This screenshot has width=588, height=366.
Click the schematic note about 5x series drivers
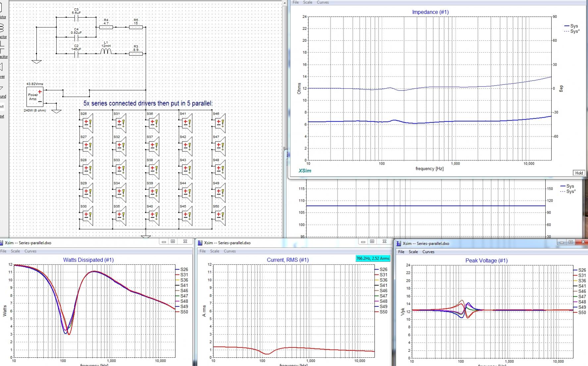(x=148, y=103)
